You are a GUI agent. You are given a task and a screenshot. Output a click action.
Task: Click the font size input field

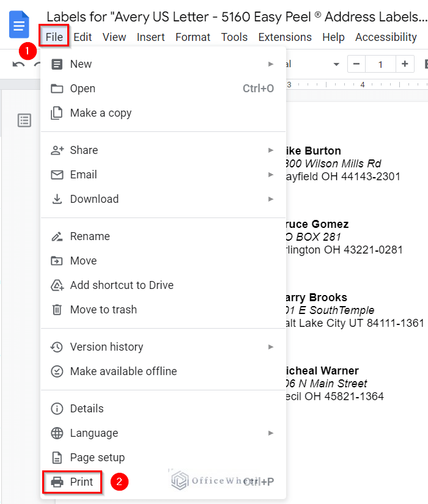pyautogui.click(x=380, y=64)
